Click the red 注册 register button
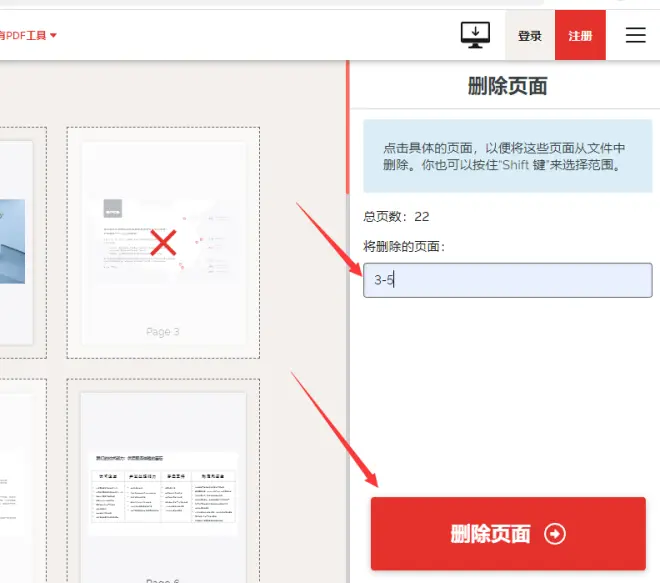The height and width of the screenshot is (583, 660). (x=580, y=36)
